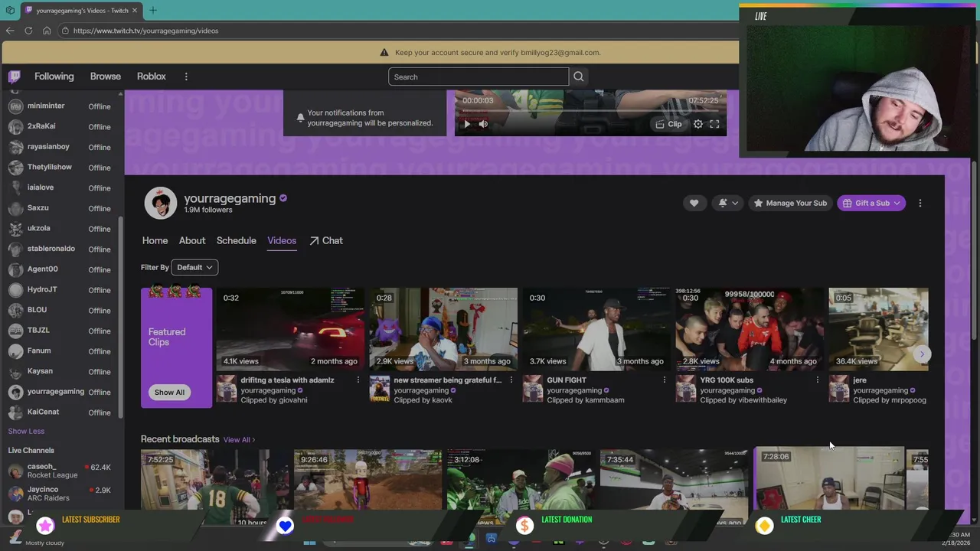Reload the browser page
Image resolution: width=980 pixels, height=551 pixels.
(28, 31)
